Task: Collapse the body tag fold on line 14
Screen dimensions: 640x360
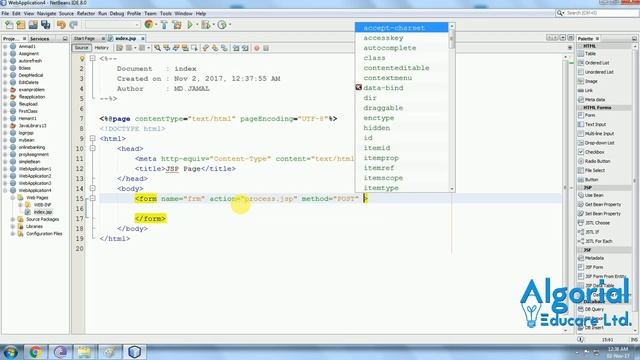Action: (x=93, y=189)
